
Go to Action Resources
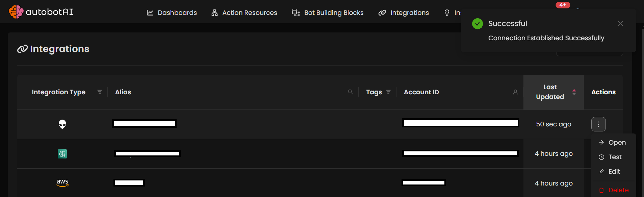[x=244, y=13]
